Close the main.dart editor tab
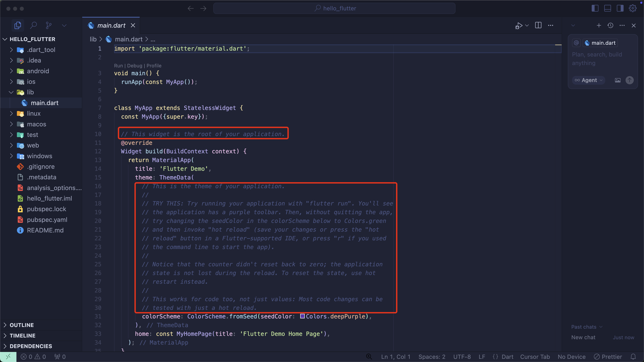The image size is (644, 362). coord(133,25)
